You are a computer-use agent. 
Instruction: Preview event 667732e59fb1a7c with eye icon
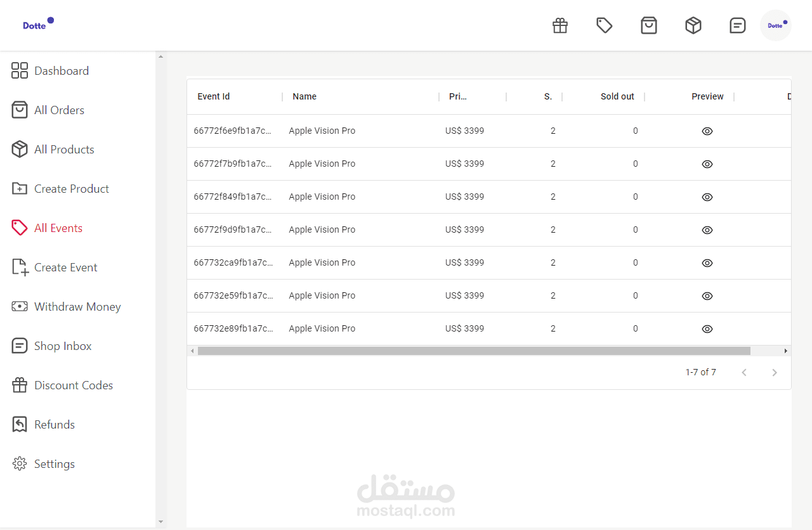coord(707,296)
